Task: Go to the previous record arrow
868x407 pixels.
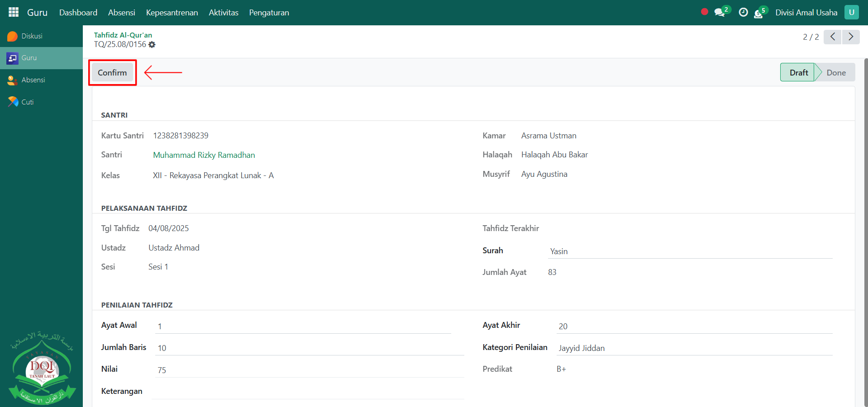Action: [x=832, y=37]
